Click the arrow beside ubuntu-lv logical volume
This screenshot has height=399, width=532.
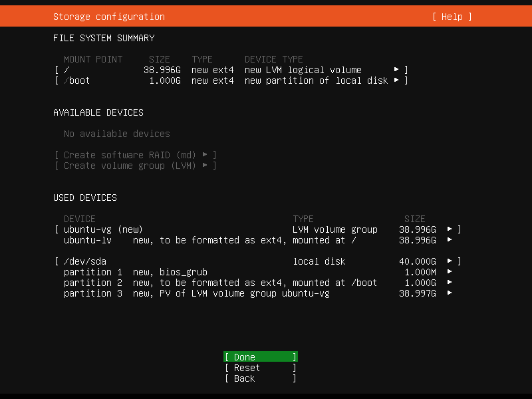pyautogui.click(x=450, y=240)
